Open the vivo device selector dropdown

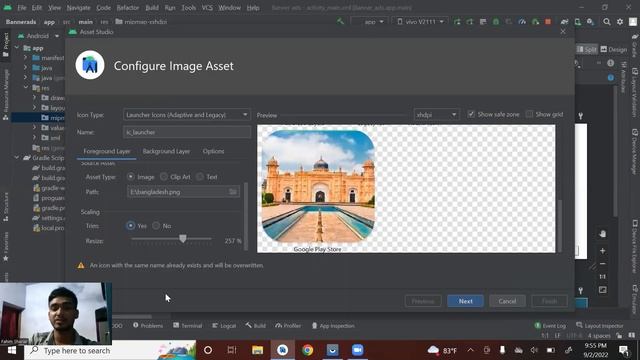coord(420,22)
